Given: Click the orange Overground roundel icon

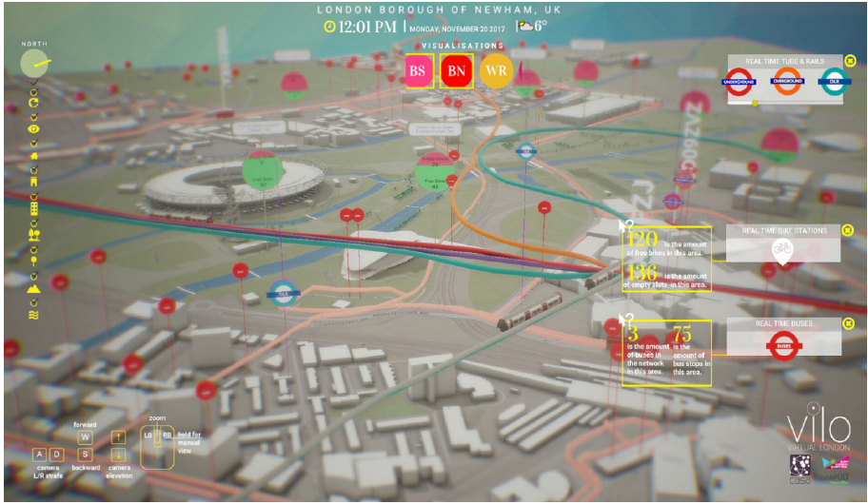Looking at the screenshot, I should (x=787, y=82).
